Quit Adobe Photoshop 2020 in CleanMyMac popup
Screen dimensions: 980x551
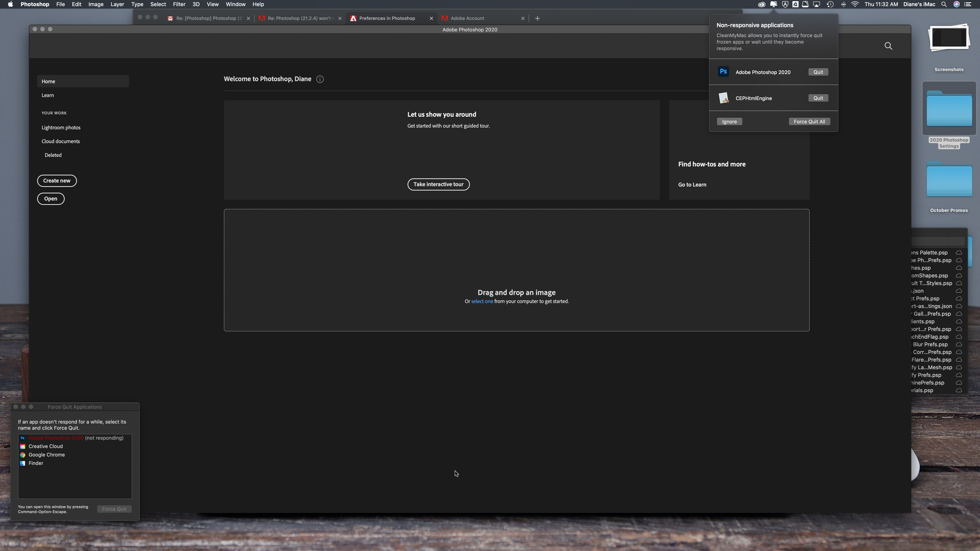click(x=818, y=72)
